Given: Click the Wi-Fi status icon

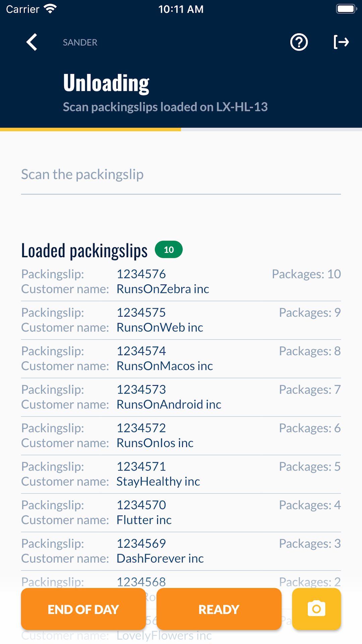Looking at the screenshot, I should coord(50,9).
